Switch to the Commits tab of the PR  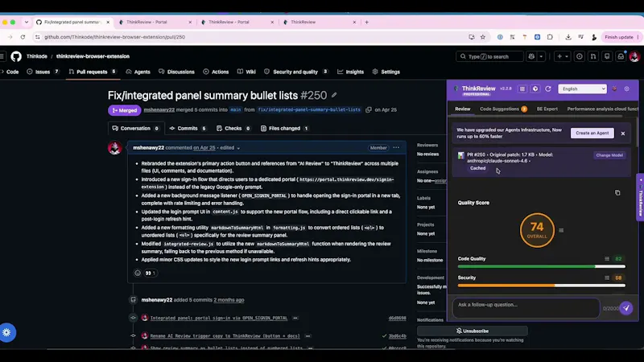(188, 129)
